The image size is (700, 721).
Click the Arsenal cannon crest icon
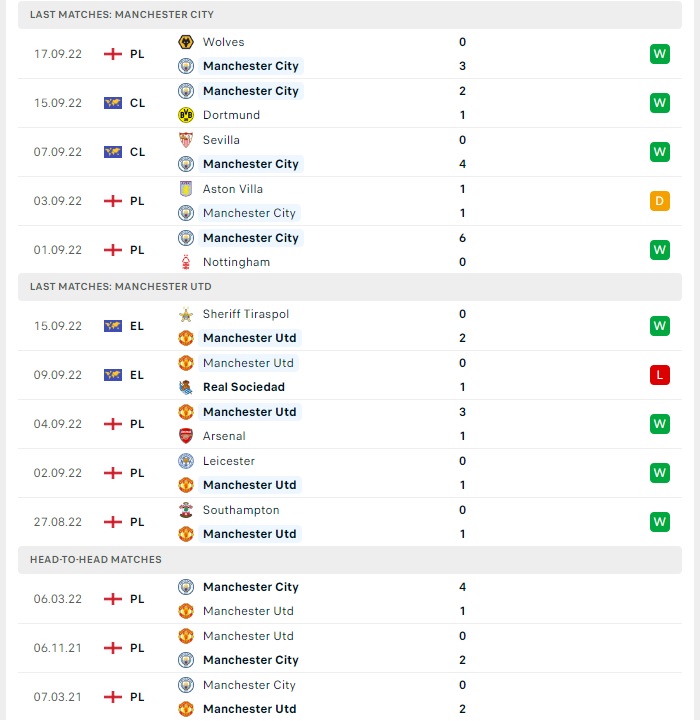coord(186,436)
